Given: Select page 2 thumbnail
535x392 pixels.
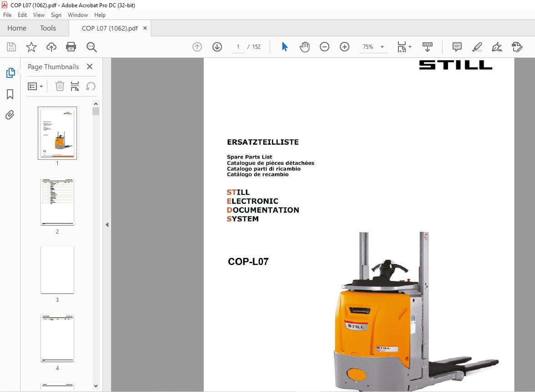Looking at the screenshot, I should (x=57, y=202).
